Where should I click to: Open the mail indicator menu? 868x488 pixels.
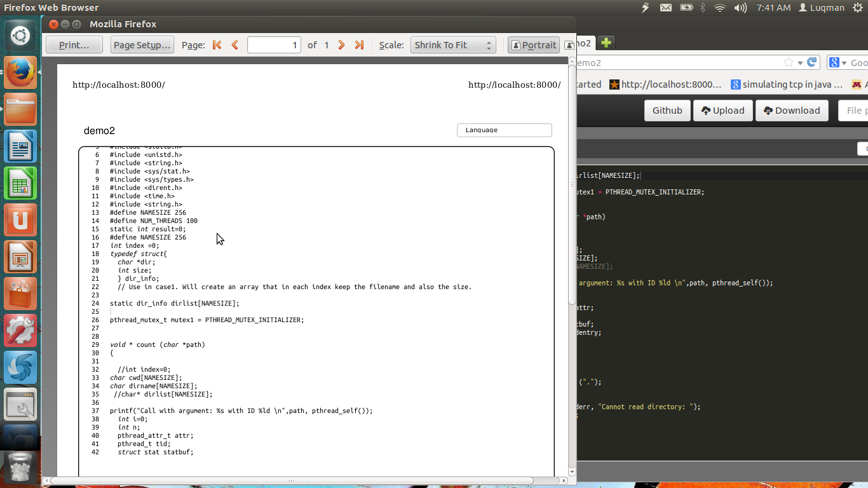(x=665, y=8)
